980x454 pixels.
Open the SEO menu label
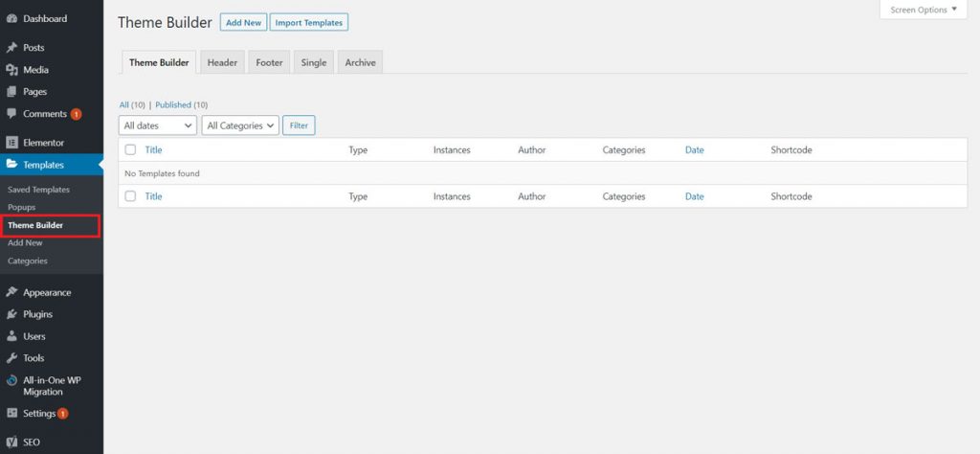tap(32, 443)
